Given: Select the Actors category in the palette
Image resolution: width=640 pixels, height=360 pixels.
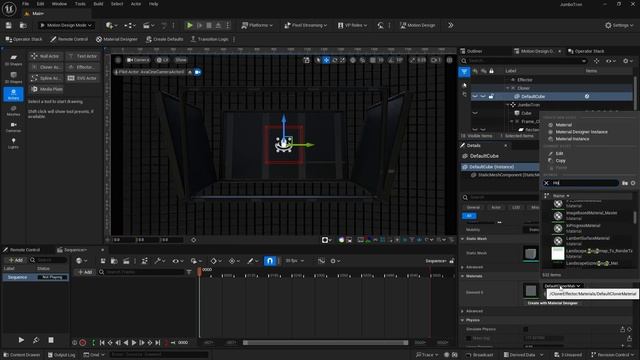Looking at the screenshot, I should click(x=13, y=94).
